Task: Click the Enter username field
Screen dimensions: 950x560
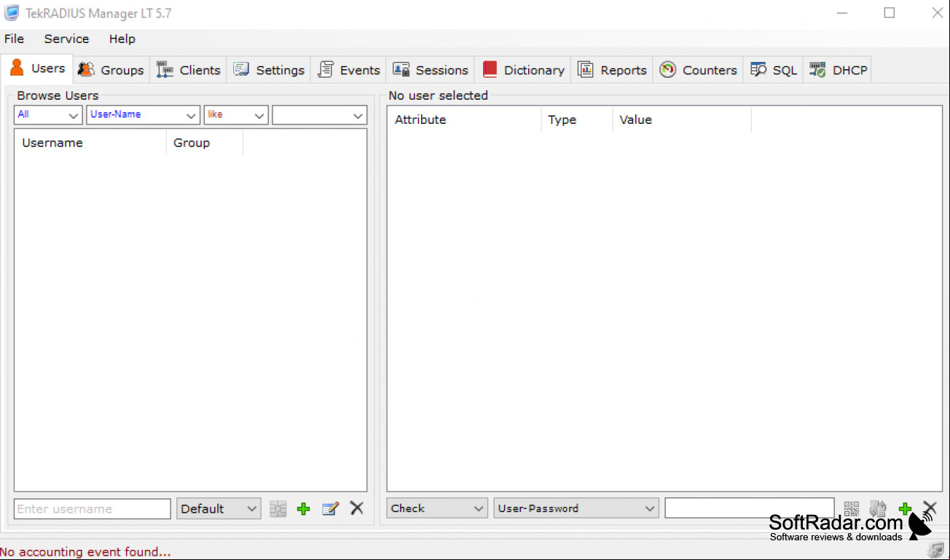Action: click(93, 509)
